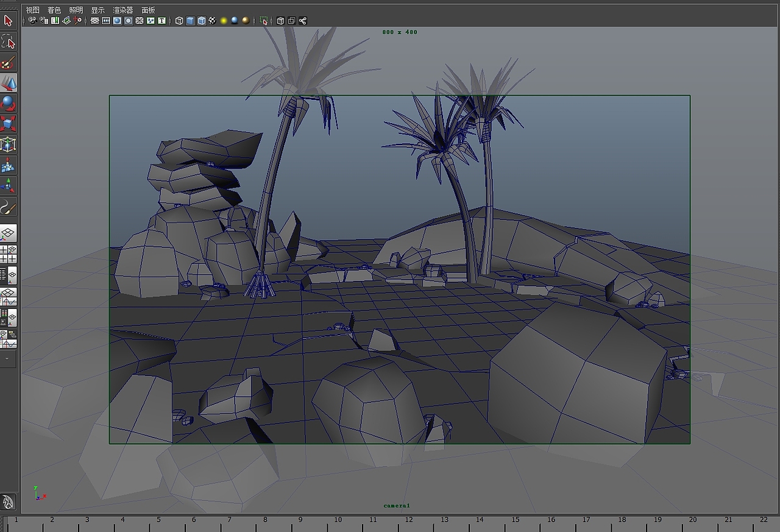This screenshot has height=532, width=780.
Task: Switch to Four View layout
Action: click(x=8, y=255)
